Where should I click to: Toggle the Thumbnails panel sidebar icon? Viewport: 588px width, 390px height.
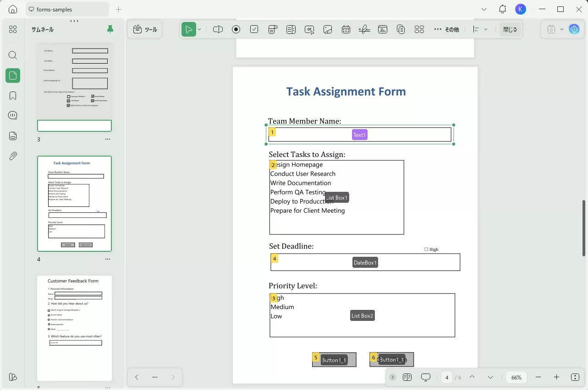[13, 76]
